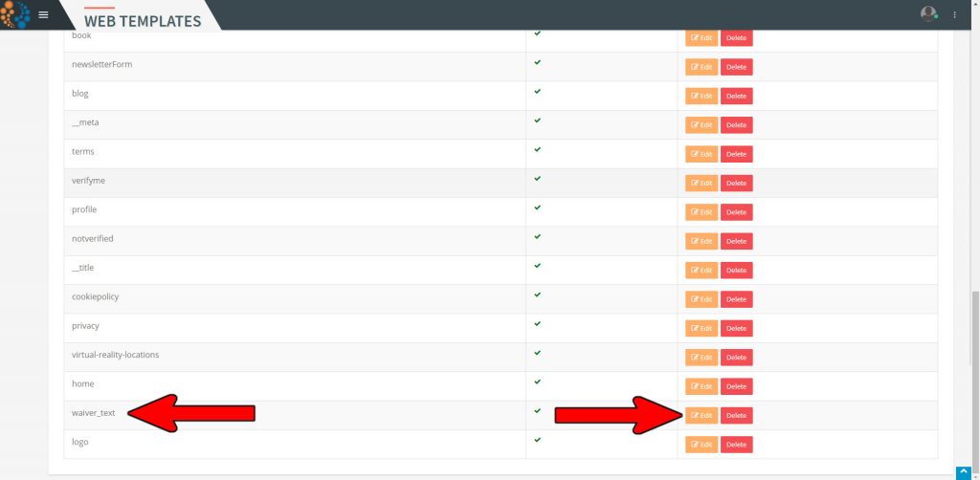Screen dimensions: 980x480
Task: Edit the privacy template
Action: pos(702,328)
